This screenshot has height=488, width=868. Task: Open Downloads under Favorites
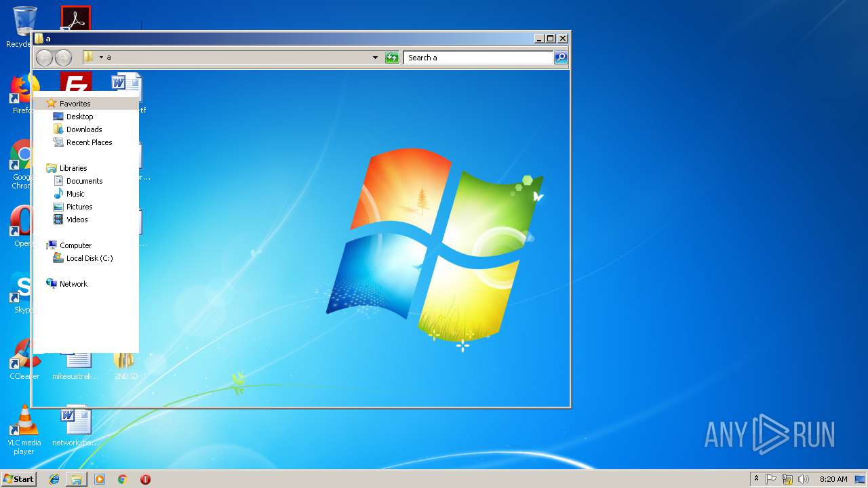pos(84,129)
